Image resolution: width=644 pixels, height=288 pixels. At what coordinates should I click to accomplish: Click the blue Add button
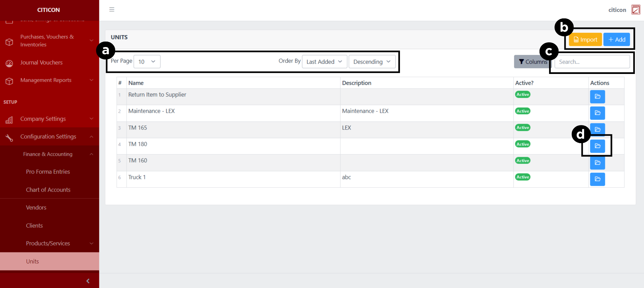point(616,40)
